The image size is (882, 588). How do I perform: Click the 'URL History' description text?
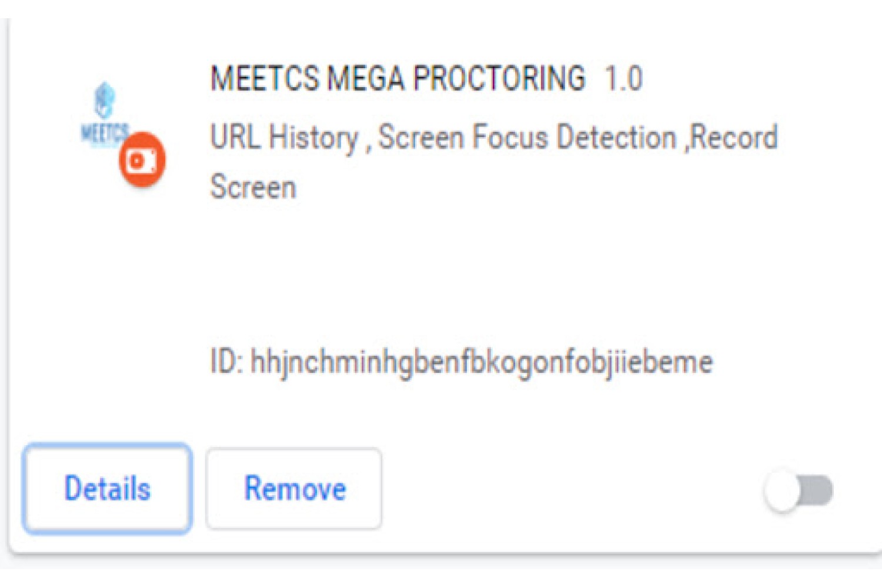pos(285,138)
